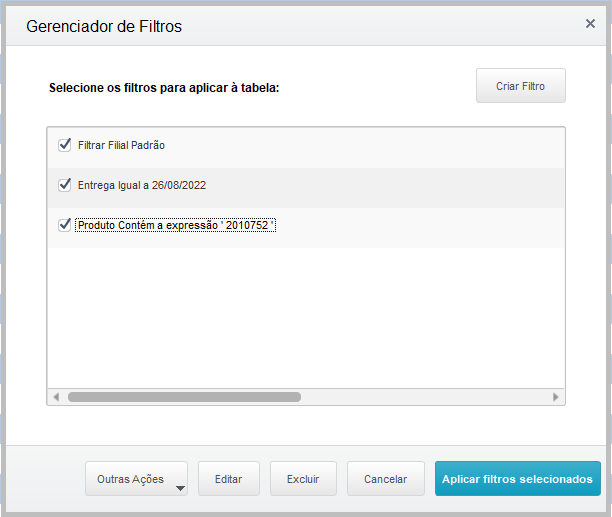Select the Entrega Igual a 26/08/2022 label
This screenshot has width=612, height=517.
(142, 185)
